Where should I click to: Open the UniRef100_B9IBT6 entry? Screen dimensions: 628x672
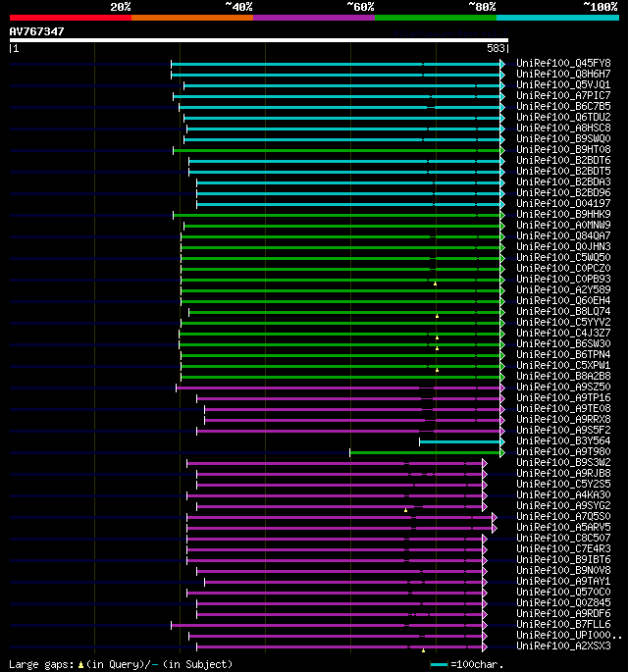point(563,559)
